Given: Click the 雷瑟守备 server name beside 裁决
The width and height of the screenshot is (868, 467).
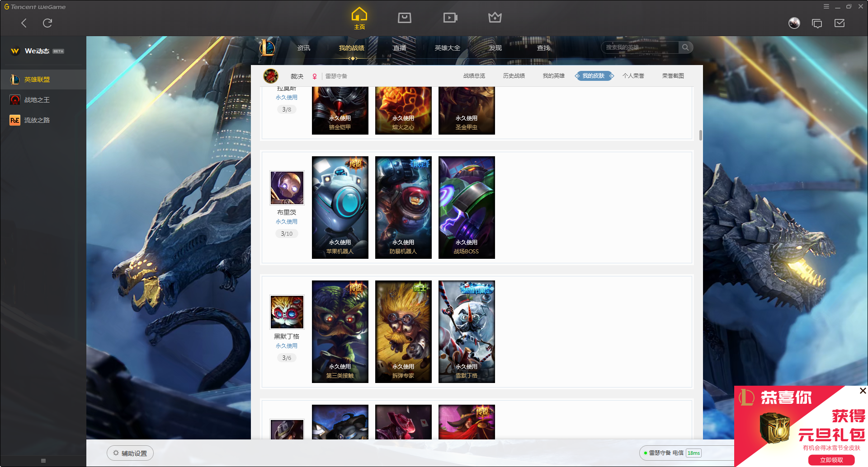Looking at the screenshot, I should click(336, 76).
